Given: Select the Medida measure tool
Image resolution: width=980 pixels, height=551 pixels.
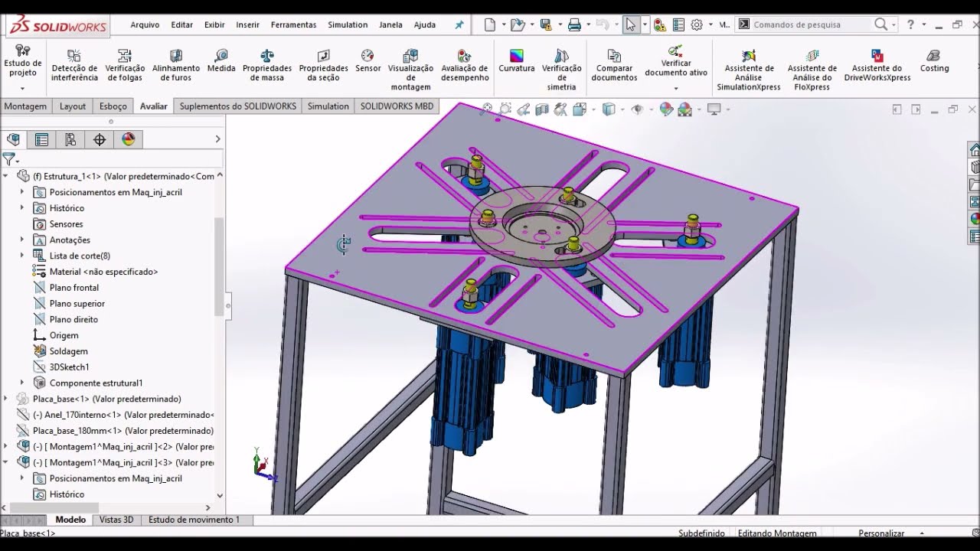Looking at the screenshot, I should point(221,62).
